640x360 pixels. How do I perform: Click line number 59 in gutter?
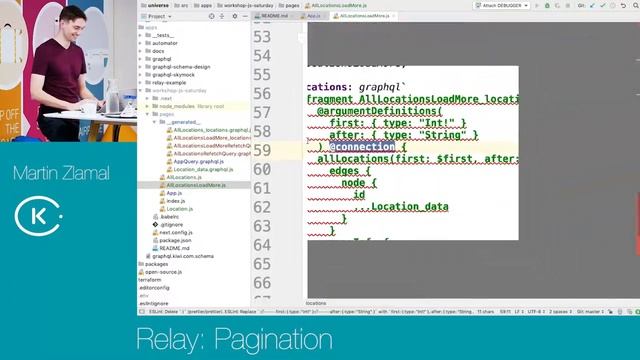(262, 150)
